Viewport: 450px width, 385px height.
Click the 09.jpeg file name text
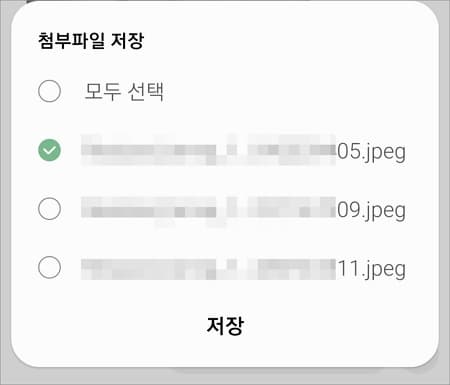pyautogui.click(x=371, y=211)
